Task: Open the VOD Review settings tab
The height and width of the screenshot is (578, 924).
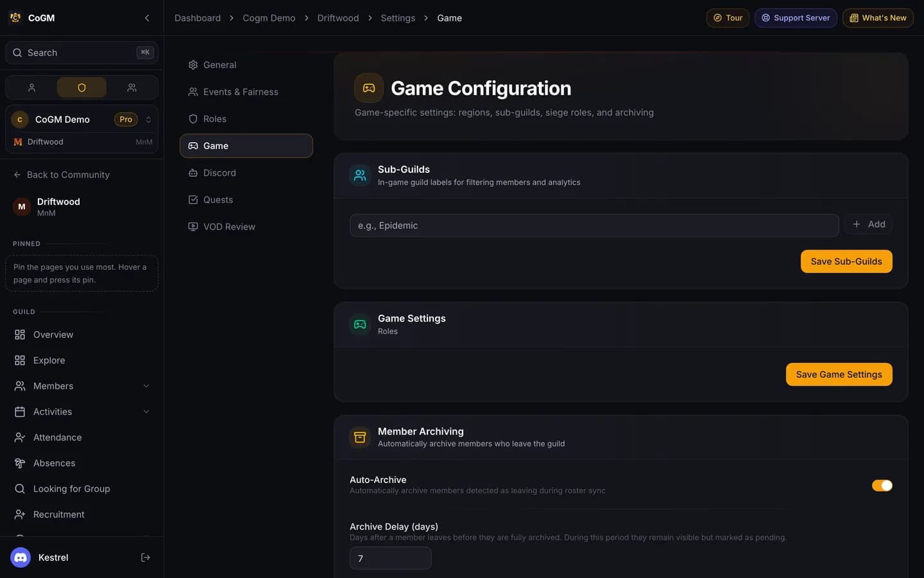Action: click(x=246, y=227)
